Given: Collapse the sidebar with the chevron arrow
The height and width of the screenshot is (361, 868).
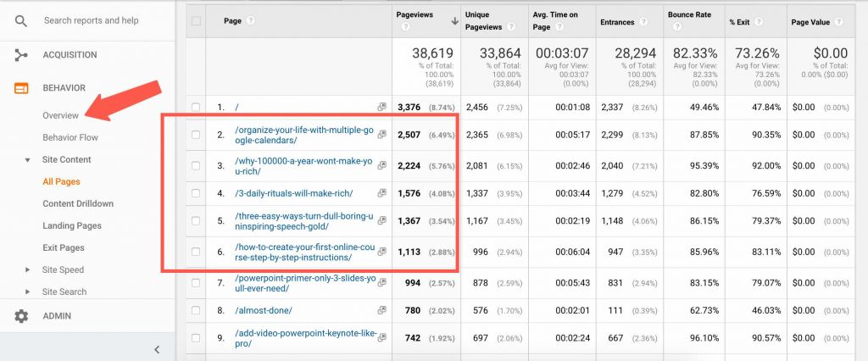Looking at the screenshot, I should (x=157, y=348).
